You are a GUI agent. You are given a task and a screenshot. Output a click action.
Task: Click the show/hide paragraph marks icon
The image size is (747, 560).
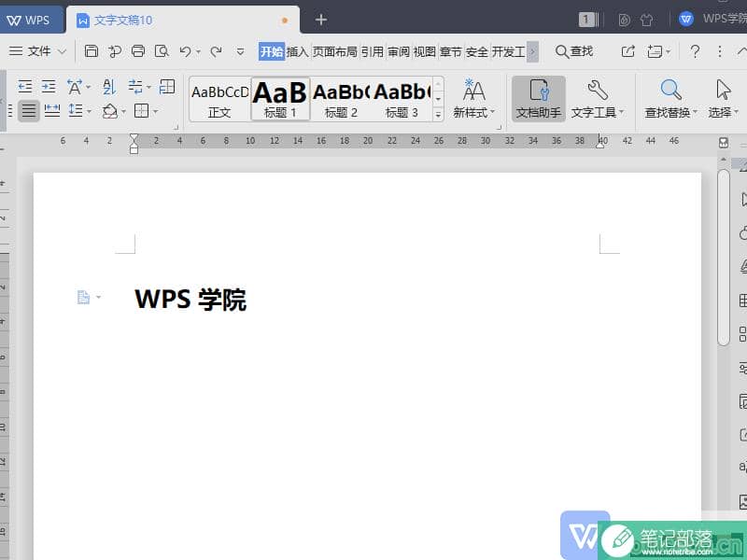point(135,87)
